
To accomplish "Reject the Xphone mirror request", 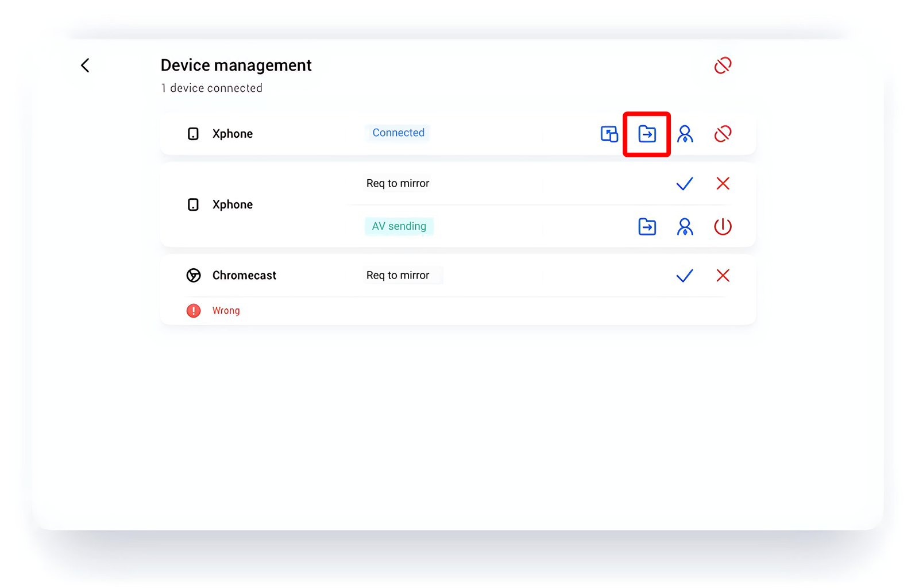I will click(723, 184).
